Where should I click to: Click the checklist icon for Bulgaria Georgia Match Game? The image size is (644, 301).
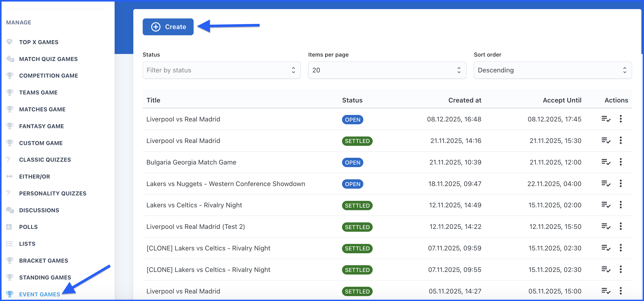click(606, 162)
